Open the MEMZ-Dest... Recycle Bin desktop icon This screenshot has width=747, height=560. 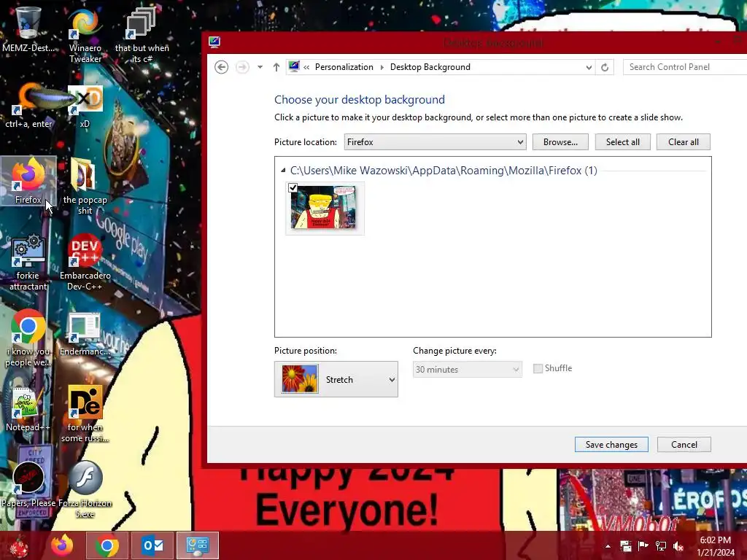(28, 29)
